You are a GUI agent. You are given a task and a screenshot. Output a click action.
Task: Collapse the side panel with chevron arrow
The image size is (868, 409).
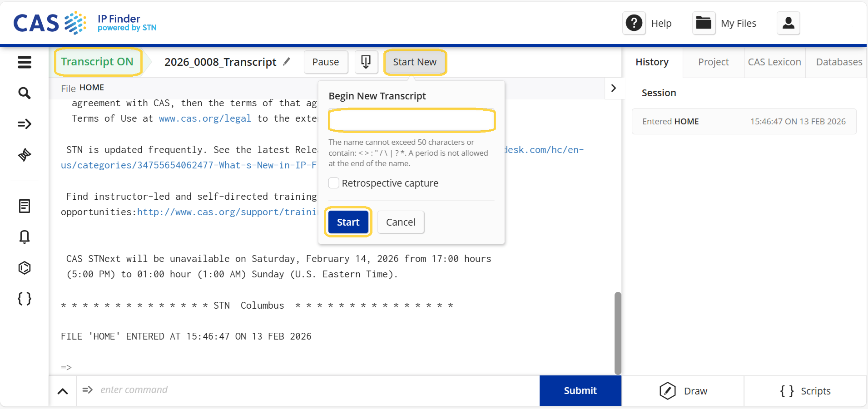614,88
